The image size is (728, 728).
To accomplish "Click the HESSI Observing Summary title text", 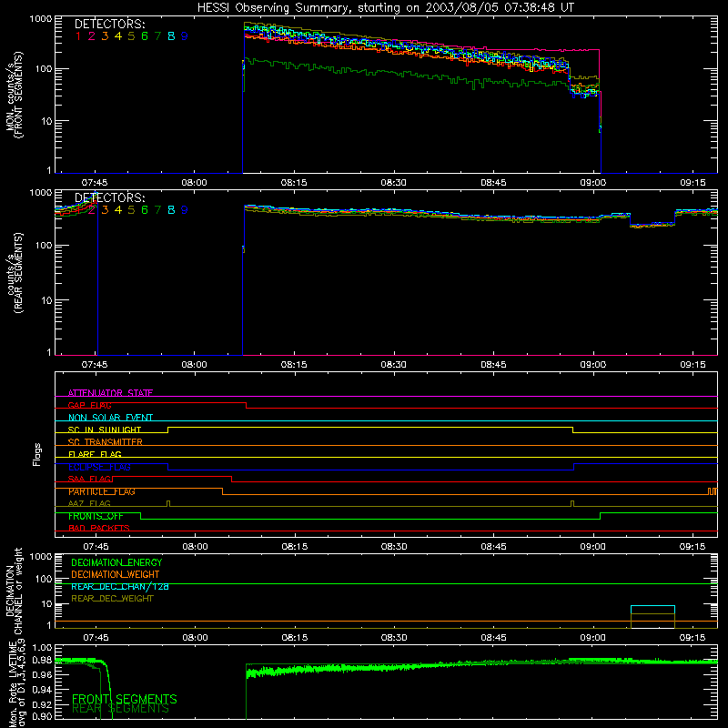I will point(385,8).
